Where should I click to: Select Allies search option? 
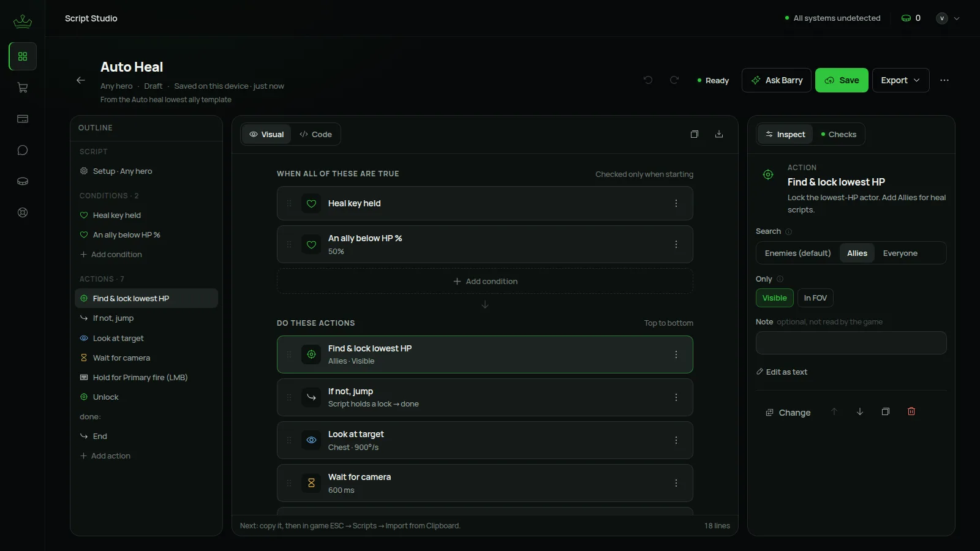[857, 253]
